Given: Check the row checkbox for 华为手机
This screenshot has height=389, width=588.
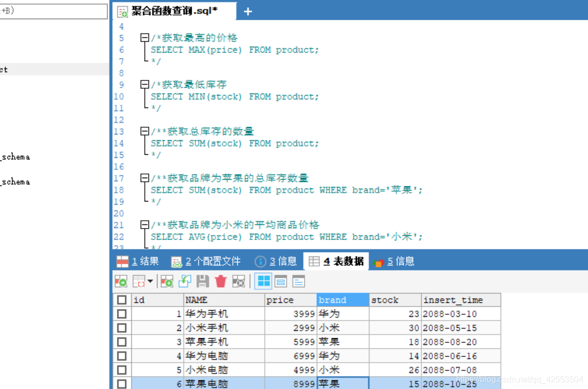Looking at the screenshot, I should (x=122, y=314).
